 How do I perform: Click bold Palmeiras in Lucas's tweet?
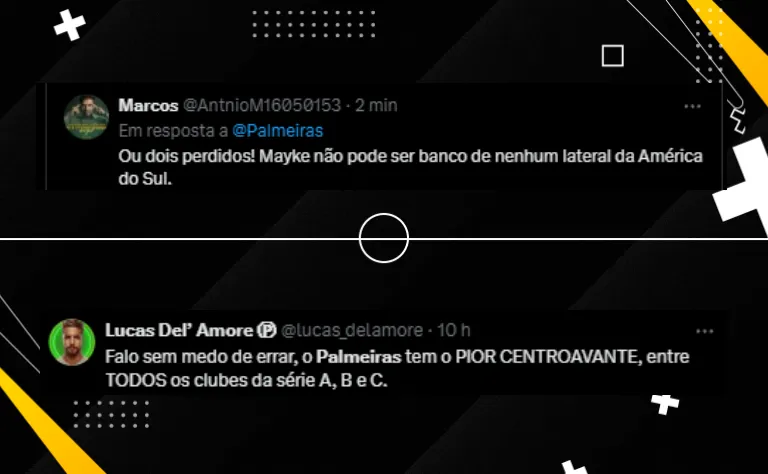(x=359, y=356)
